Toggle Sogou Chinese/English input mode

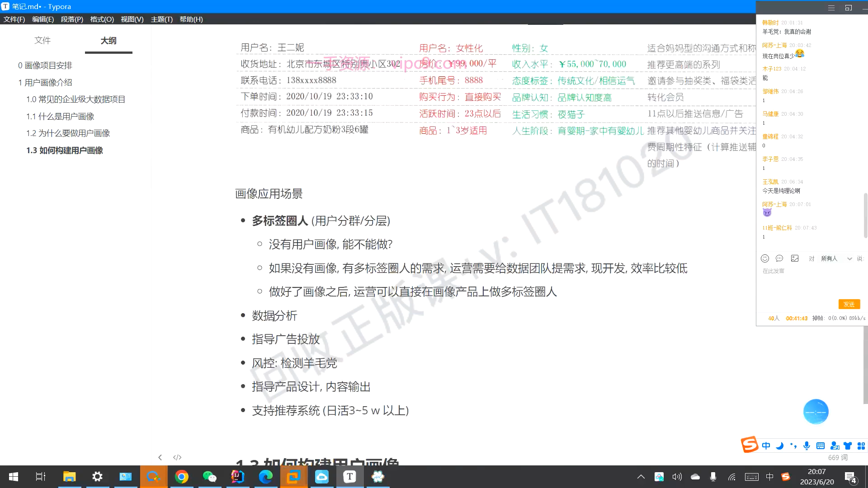click(x=766, y=446)
